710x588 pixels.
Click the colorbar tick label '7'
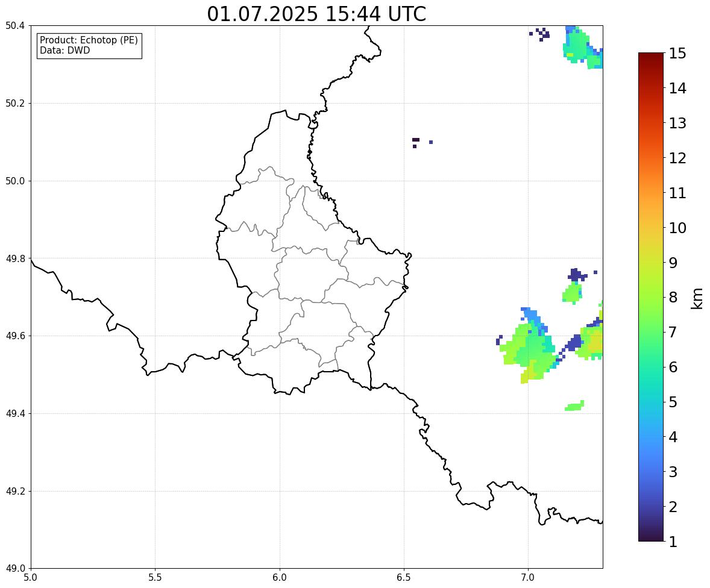tap(673, 332)
